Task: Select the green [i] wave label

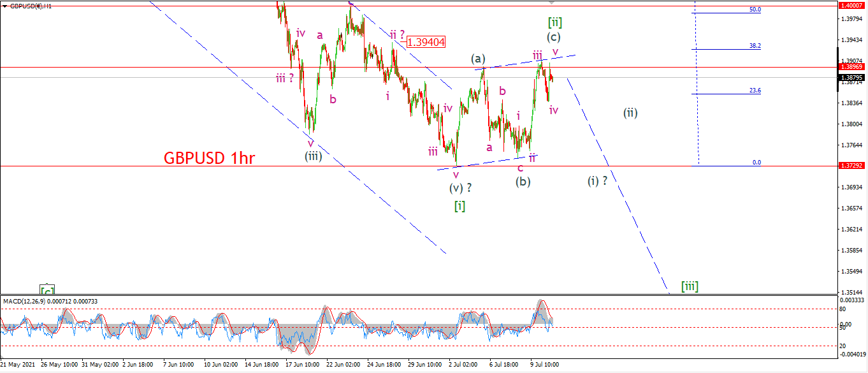Action: point(459,205)
